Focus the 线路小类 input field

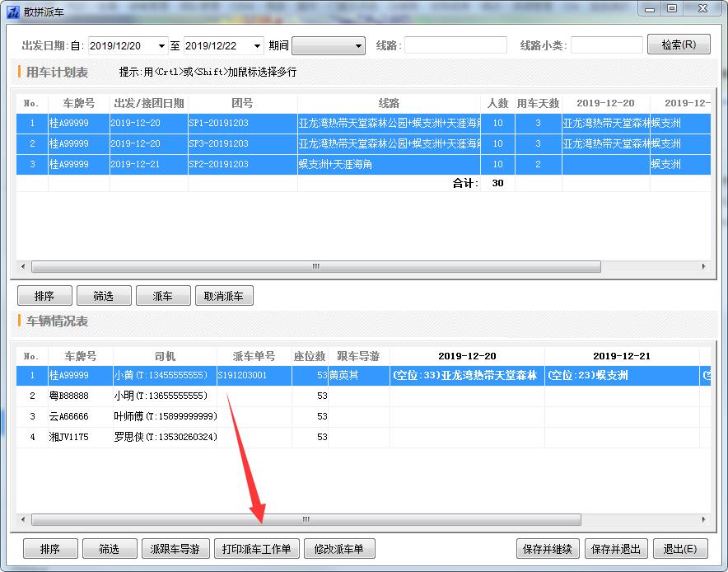tap(606, 45)
